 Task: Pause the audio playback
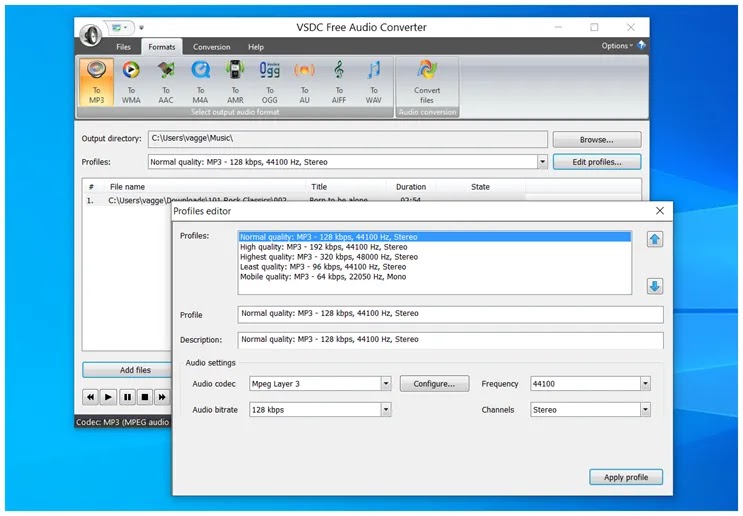click(127, 397)
